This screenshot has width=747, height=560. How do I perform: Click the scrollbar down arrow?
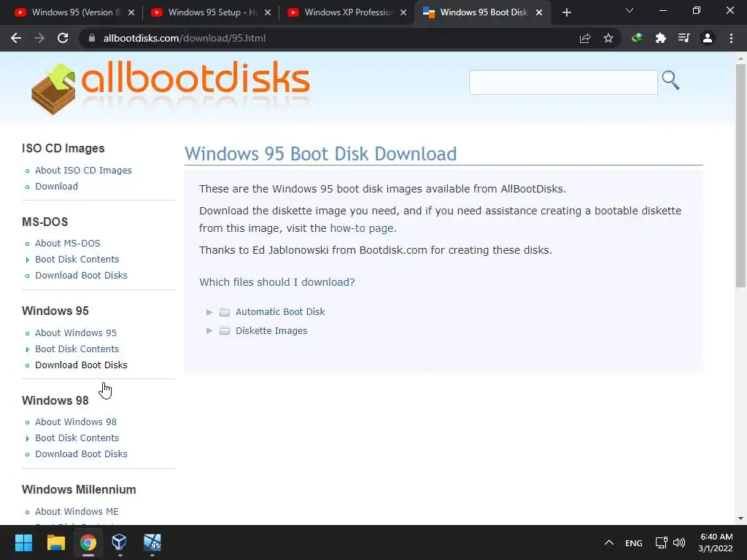coord(740,518)
